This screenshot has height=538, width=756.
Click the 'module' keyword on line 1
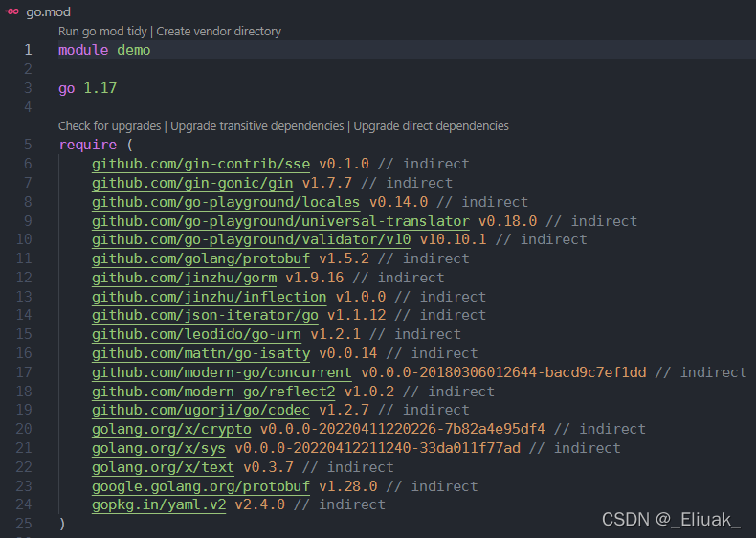tap(83, 50)
